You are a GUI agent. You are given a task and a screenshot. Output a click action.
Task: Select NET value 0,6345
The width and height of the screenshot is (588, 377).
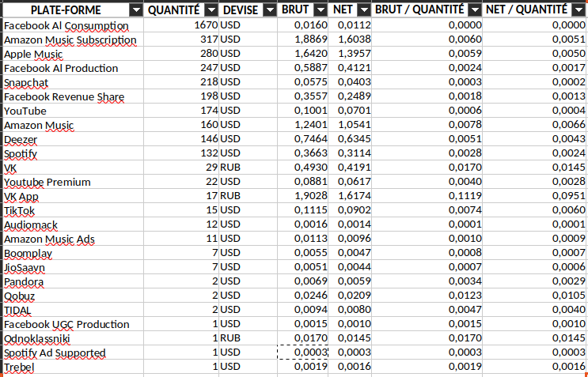click(x=350, y=139)
